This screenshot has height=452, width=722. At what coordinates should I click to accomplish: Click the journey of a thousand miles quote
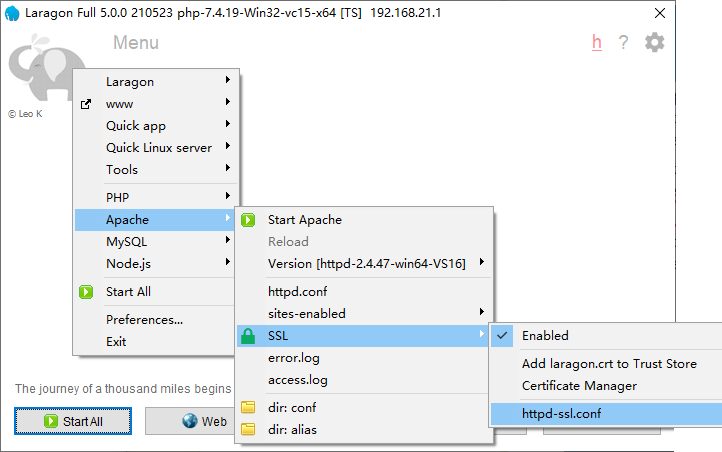tap(123, 389)
